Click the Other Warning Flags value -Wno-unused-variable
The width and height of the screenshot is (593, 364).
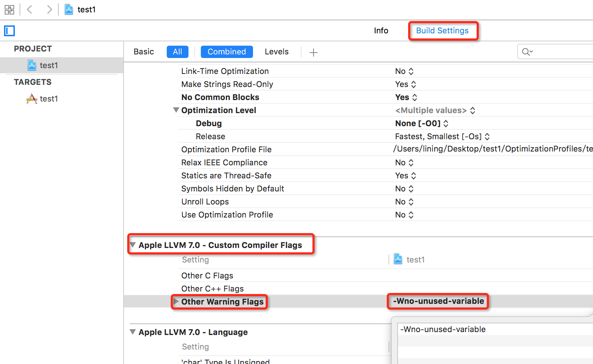(x=439, y=301)
